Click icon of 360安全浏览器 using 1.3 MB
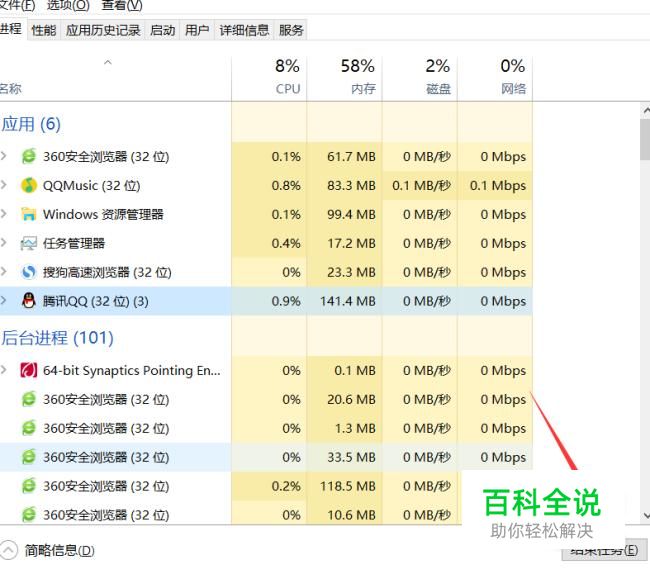This screenshot has width=650, height=574. click(29, 428)
